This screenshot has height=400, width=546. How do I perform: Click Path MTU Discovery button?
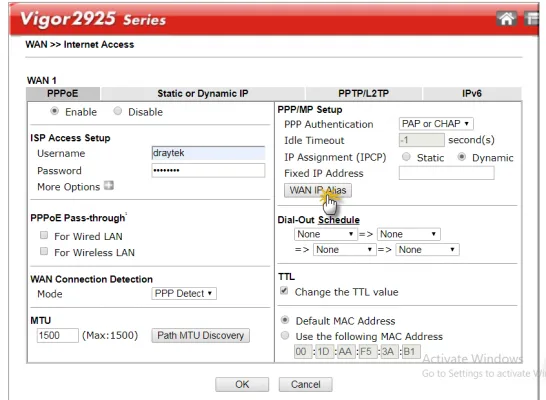[x=201, y=335]
